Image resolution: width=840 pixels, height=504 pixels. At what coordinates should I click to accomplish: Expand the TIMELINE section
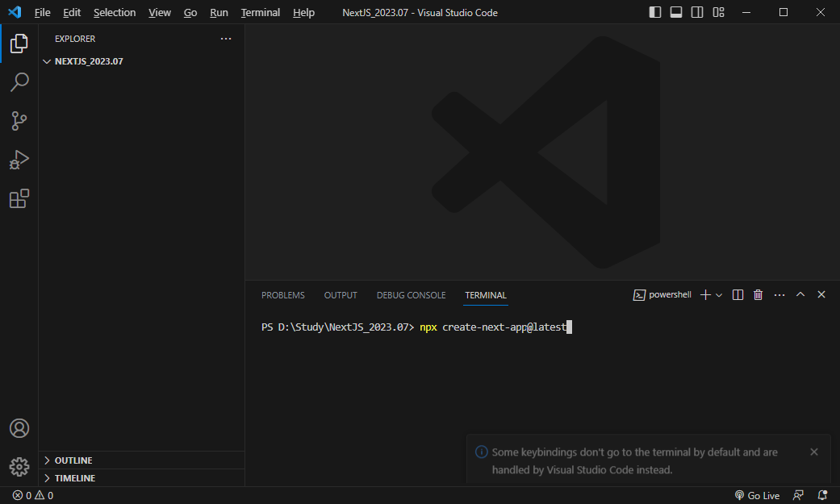tap(142, 477)
